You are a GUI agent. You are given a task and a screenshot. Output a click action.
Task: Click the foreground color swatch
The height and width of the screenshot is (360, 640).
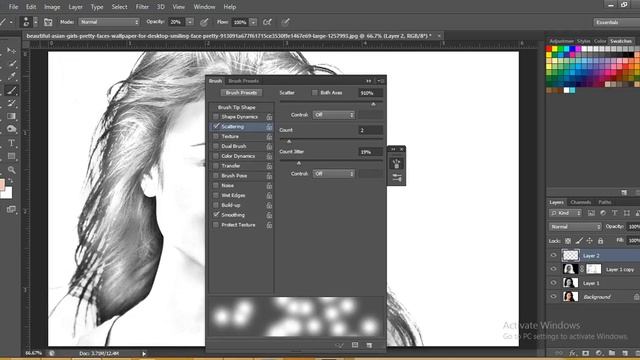(x=2, y=184)
